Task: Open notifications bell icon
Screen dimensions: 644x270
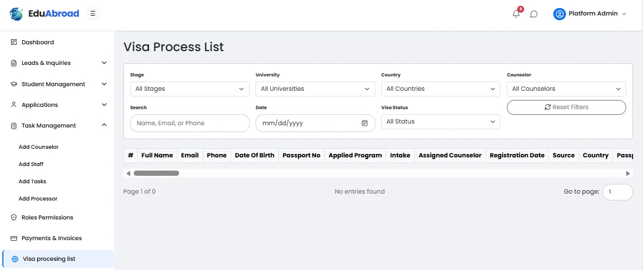Action: coord(516,14)
